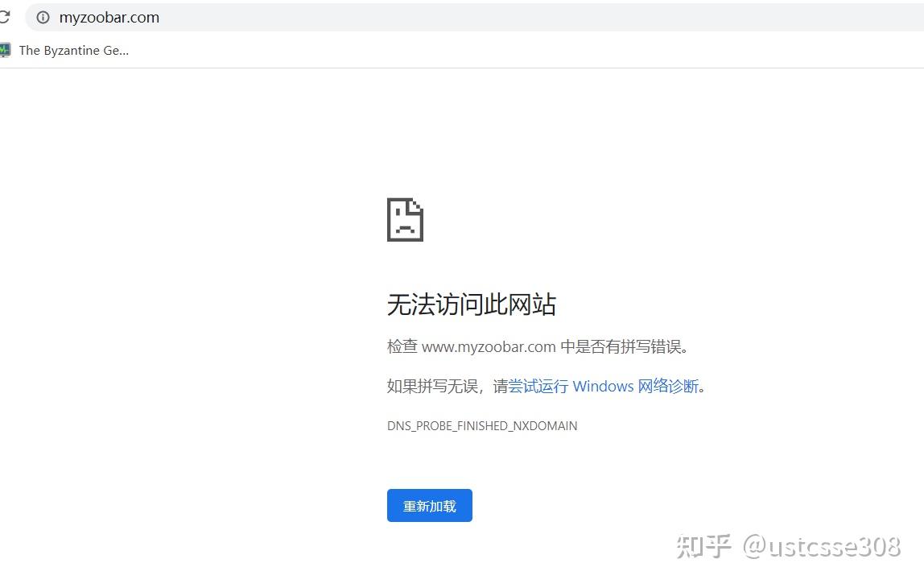Open the 'The Byzantine Ge...' bookmark
Viewport: 924px width, 584px height.
click(72, 49)
